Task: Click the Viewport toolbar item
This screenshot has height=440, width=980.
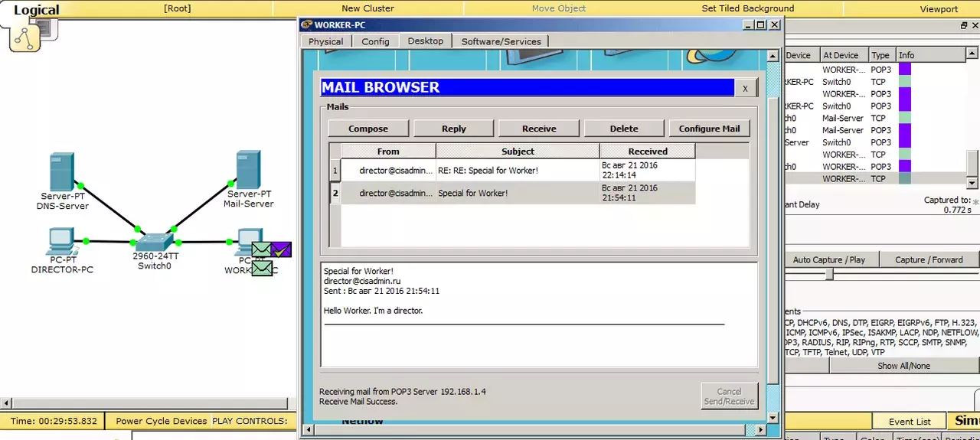Action: [939, 9]
